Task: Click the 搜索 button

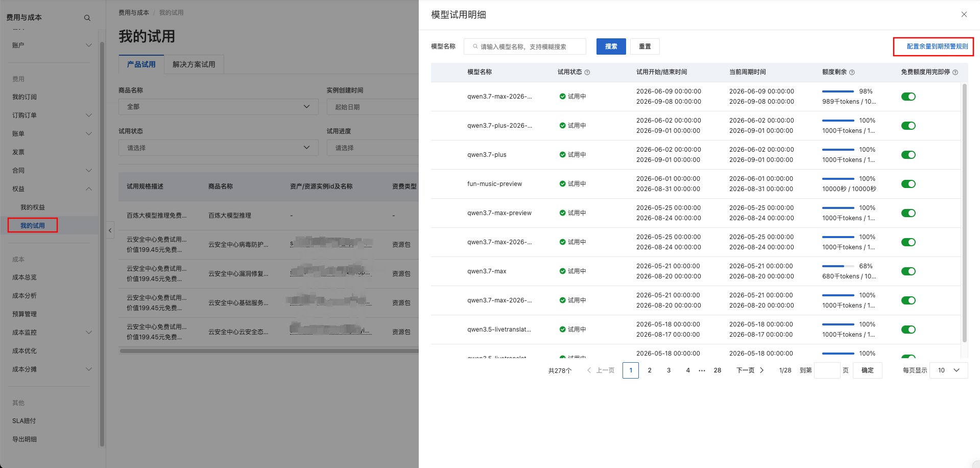Action: click(x=611, y=46)
